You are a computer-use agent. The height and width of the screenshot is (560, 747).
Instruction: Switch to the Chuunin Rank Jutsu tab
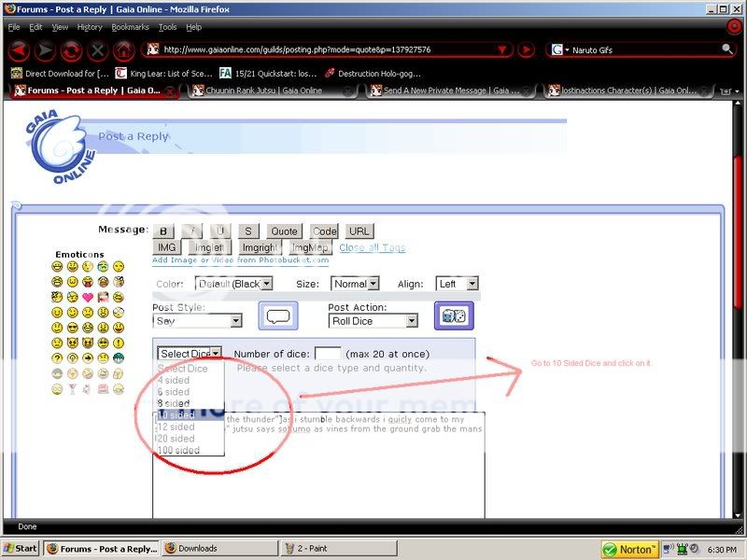coord(261,90)
